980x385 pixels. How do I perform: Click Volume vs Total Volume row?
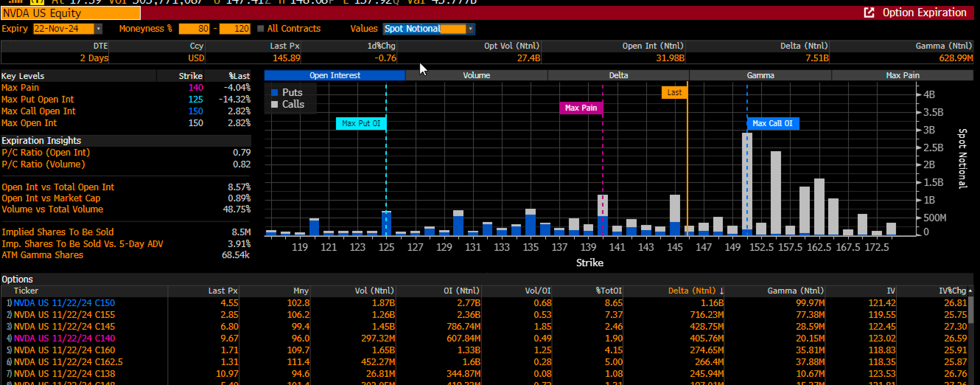[x=126, y=209]
